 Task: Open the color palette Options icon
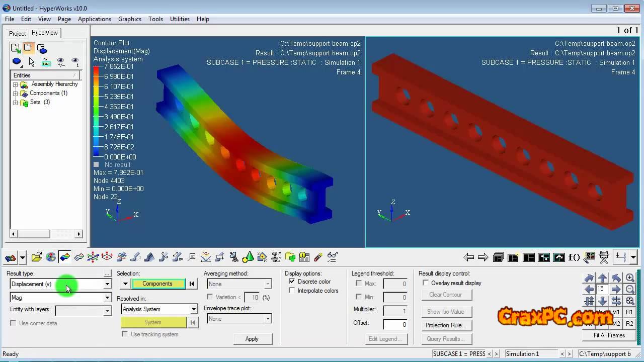(x=51, y=257)
